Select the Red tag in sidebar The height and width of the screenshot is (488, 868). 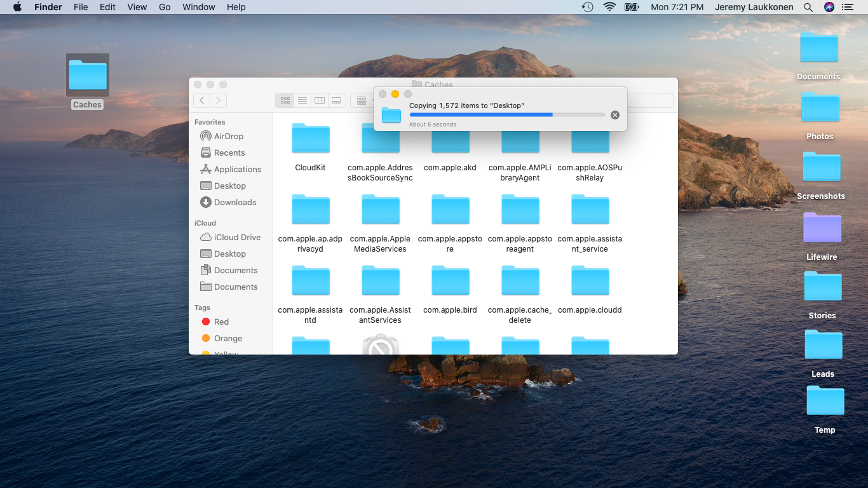(220, 322)
